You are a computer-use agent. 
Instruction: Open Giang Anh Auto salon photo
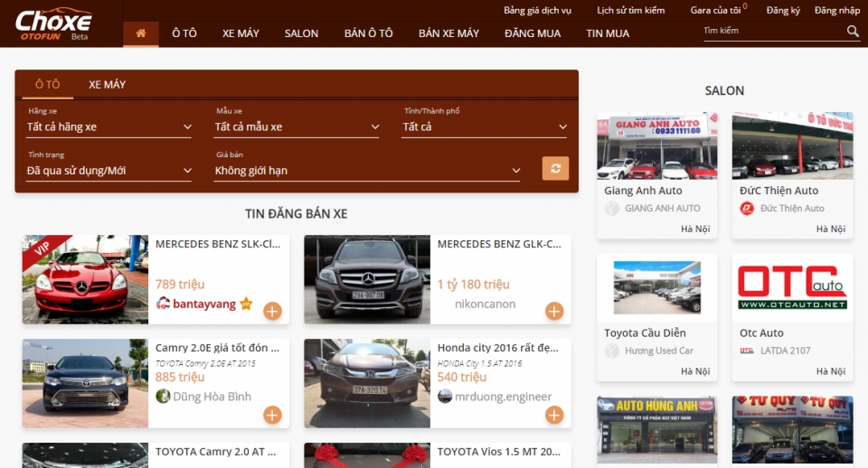[x=657, y=146]
